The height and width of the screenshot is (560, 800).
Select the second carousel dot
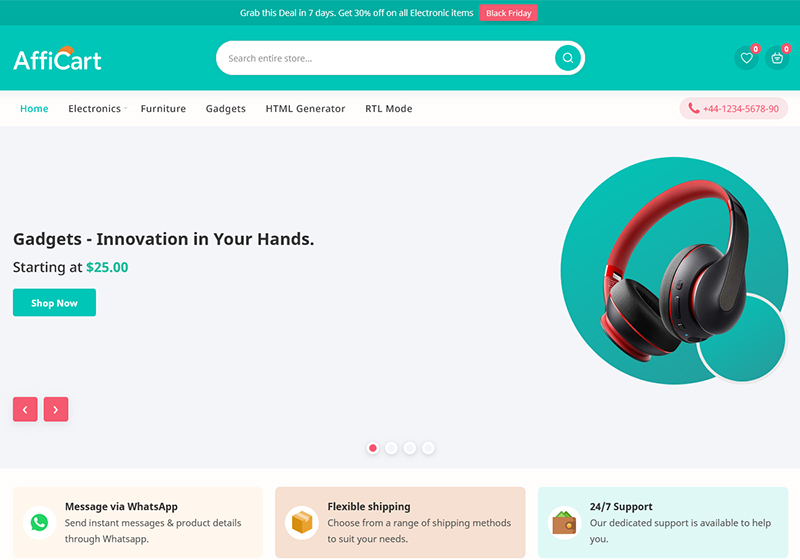(x=391, y=448)
